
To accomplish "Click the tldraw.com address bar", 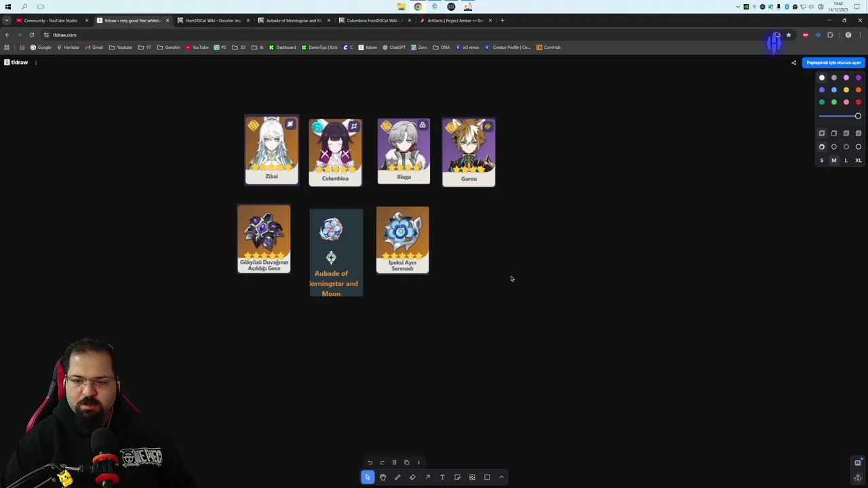I will pos(407,35).
